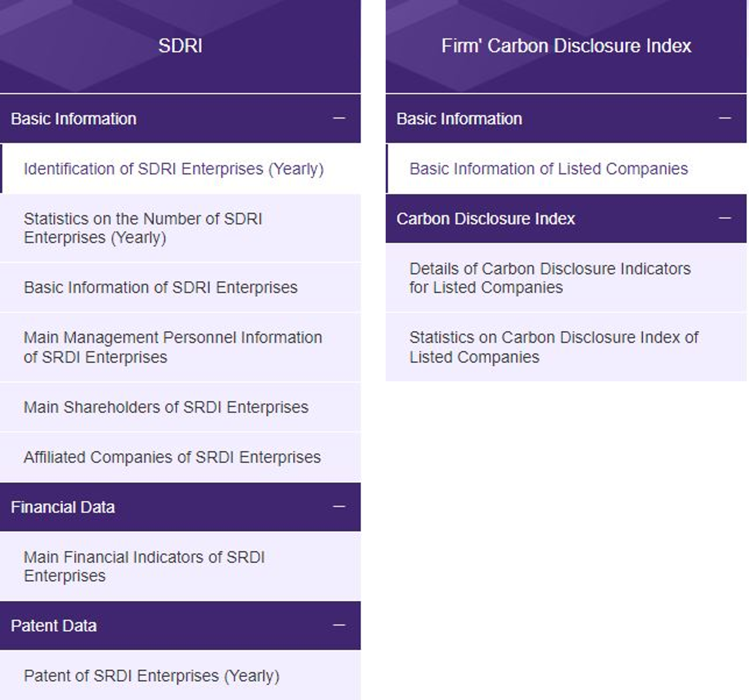Click the Financial Data section header label

coord(63,507)
